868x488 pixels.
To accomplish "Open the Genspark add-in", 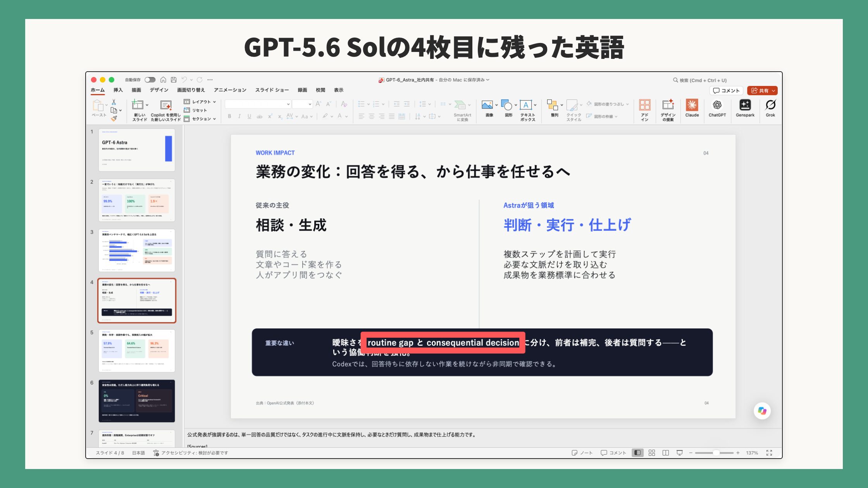I will [x=745, y=108].
